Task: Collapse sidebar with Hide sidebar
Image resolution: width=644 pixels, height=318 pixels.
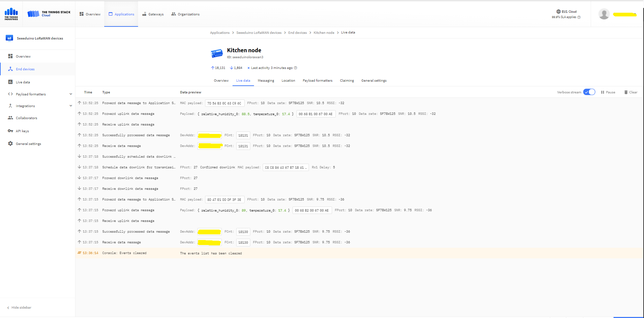Action: [19, 308]
